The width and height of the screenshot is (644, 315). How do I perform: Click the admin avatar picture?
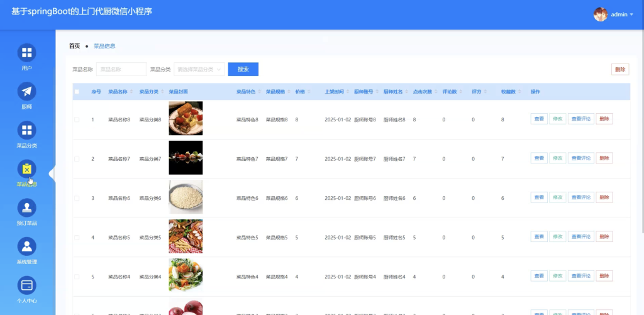click(x=601, y=14)
